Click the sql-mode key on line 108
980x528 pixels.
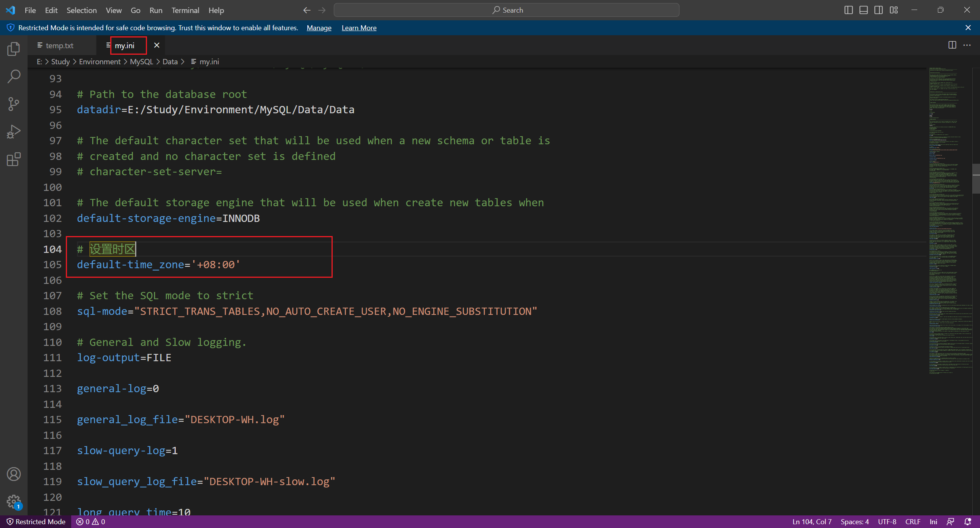click(x=102, y=311)
